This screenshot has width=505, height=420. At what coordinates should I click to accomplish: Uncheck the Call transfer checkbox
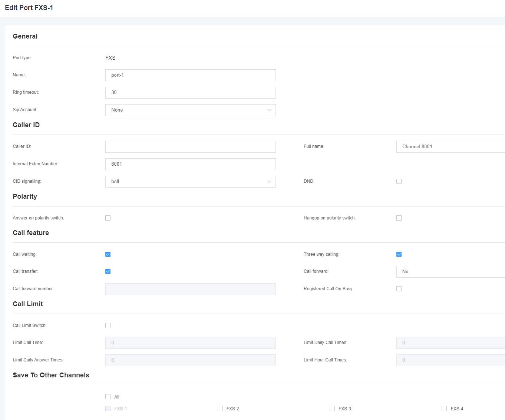click(x=108, y=271)
